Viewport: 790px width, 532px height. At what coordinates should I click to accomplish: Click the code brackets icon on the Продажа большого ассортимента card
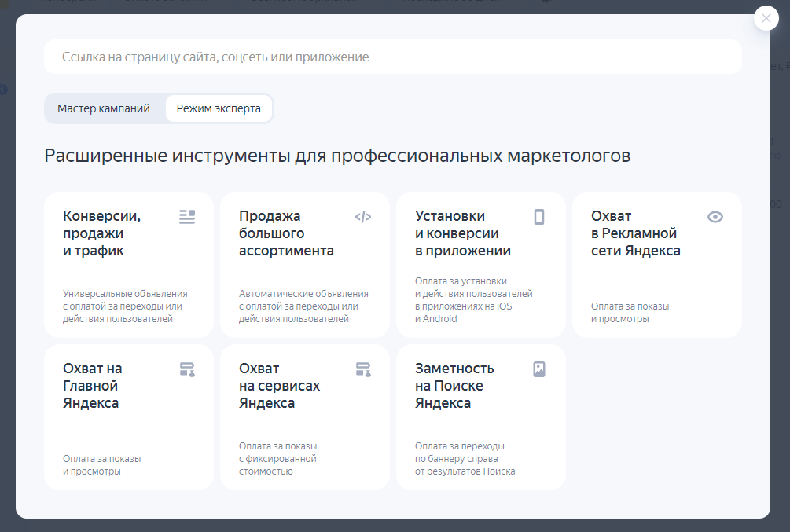click(362, 217)
